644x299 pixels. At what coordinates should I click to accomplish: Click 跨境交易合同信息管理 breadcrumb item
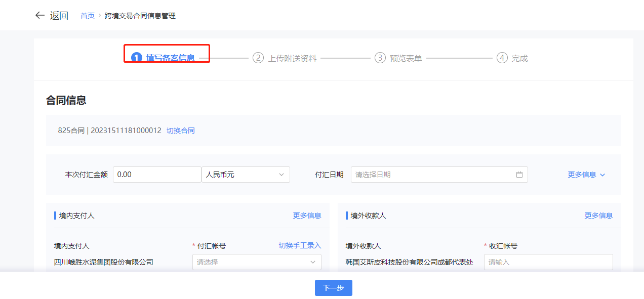(140, 16)
